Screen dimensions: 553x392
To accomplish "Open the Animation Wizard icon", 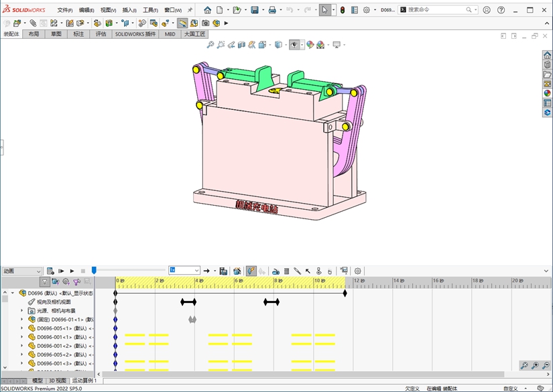I will click(x=237, y=271).
